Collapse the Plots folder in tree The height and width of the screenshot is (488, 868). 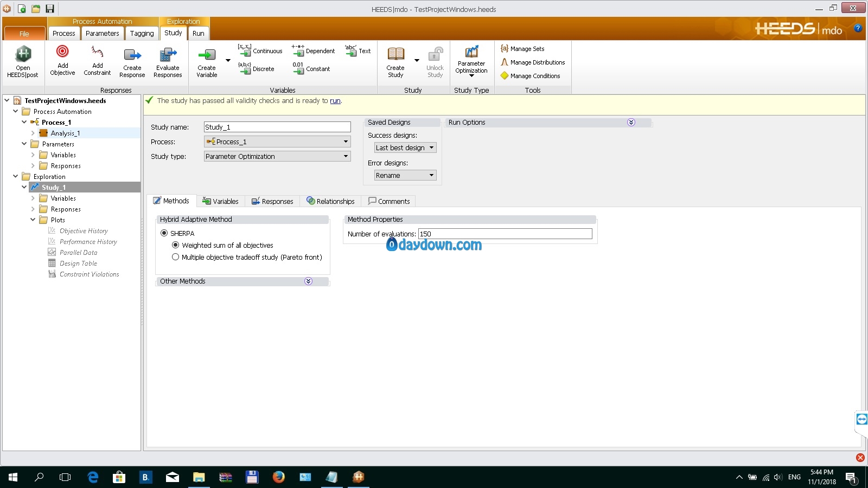(33, 220)
